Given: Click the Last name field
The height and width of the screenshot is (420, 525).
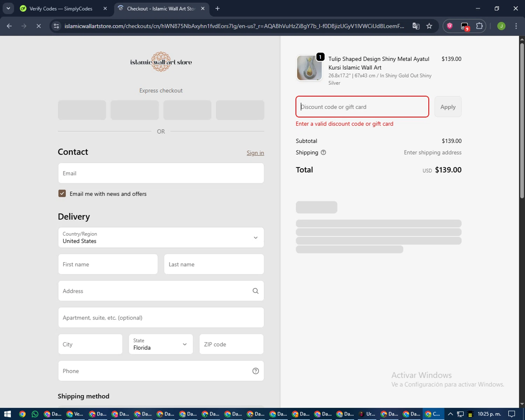Looking at the screenshot, I should 214,264.
